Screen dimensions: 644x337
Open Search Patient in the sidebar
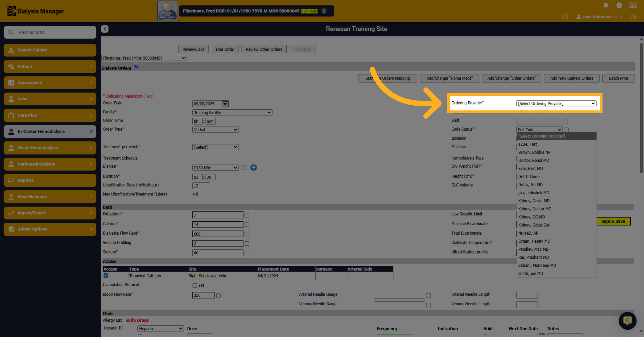click(x=50, y=50)
